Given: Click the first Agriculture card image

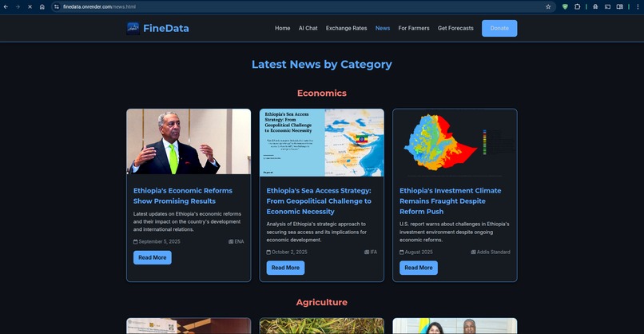Looking at the screenshot, I should (x=189, y=326).
